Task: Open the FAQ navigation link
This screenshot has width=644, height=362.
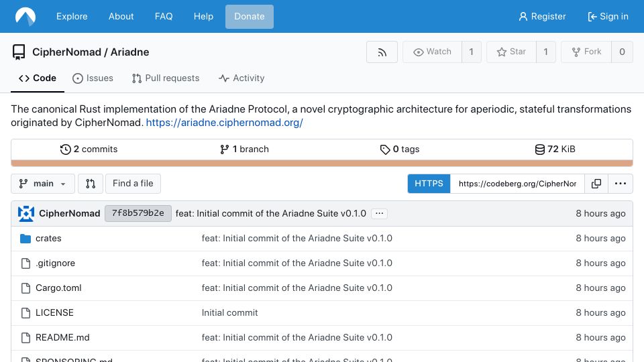Action: (x=164, y=16)
